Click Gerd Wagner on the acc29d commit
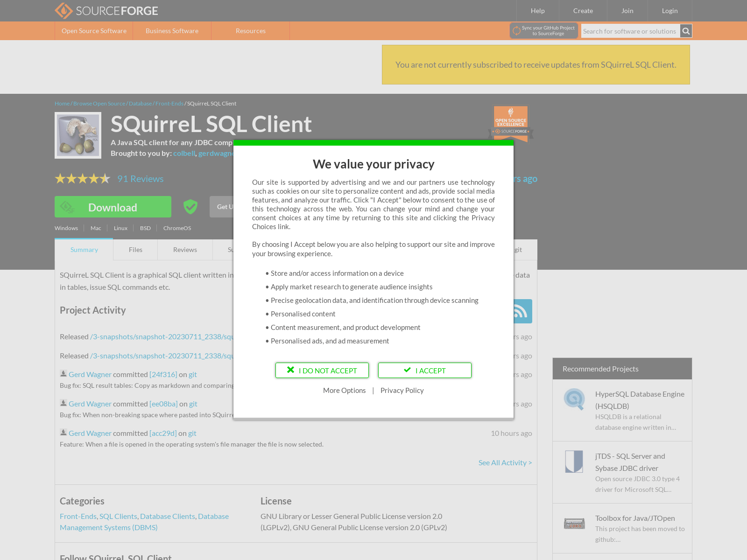Viewport: 747px width, 560px height. click(x=90, y=433)
